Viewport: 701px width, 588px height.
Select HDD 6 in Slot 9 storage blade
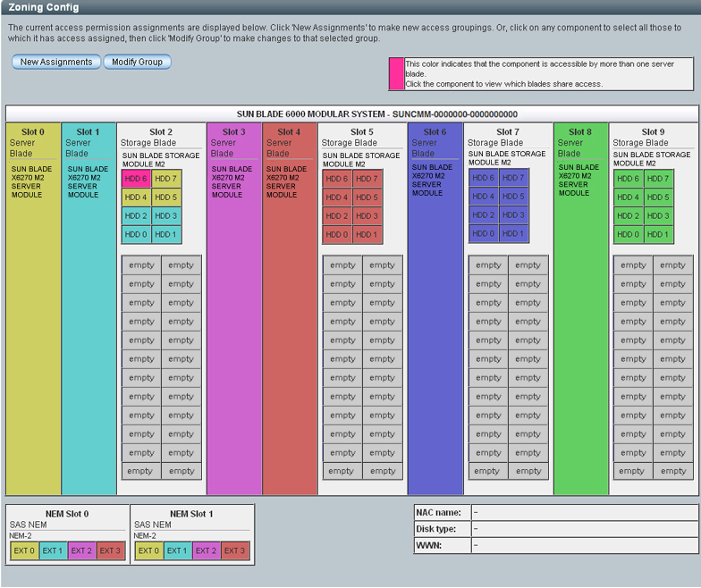[629, 179]
